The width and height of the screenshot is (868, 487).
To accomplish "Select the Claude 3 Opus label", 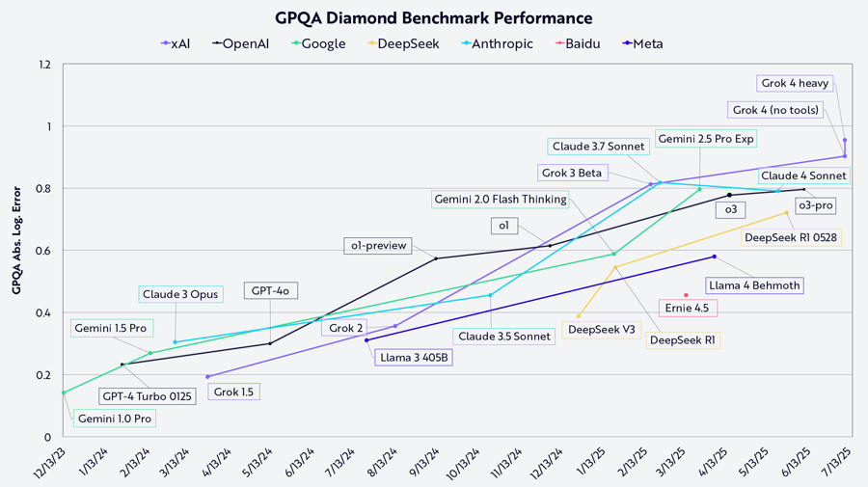I will [180, 294].
